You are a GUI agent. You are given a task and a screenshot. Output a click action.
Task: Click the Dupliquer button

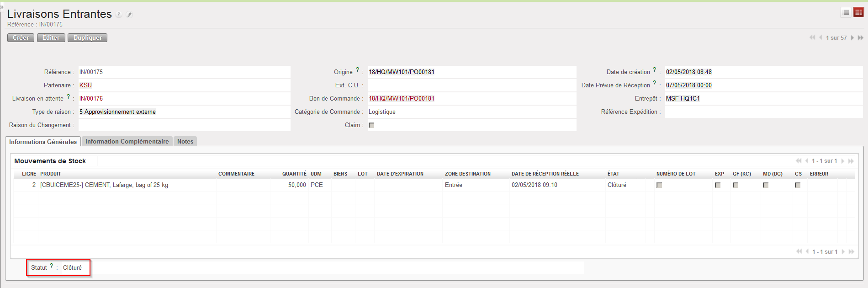point(87,37)
